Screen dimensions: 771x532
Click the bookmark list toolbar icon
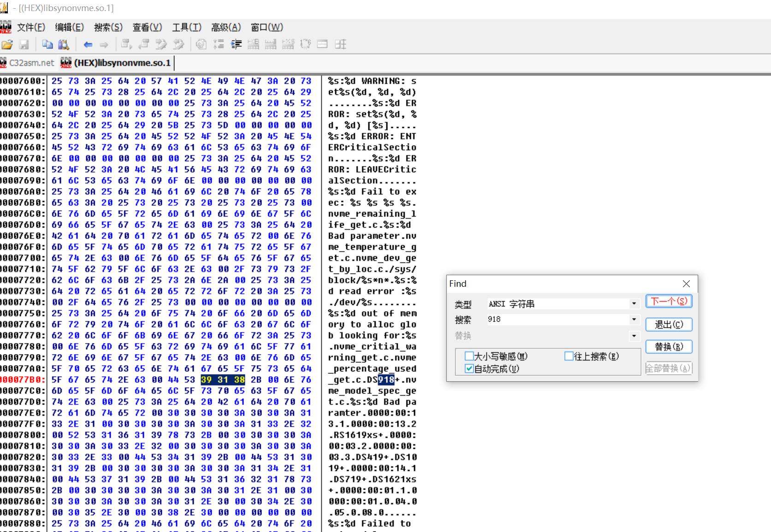pyautogui.click(x=219, y=44)
